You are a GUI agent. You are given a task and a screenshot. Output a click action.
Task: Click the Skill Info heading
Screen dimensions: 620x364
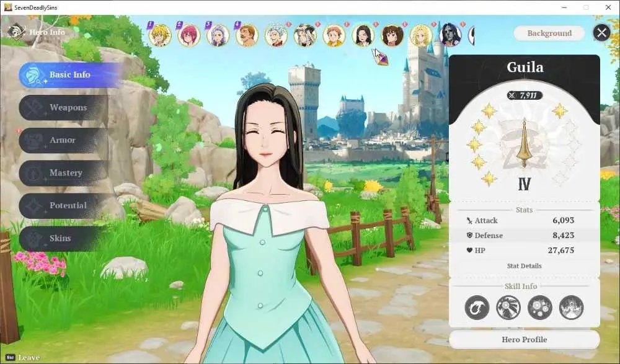[521, 286]
